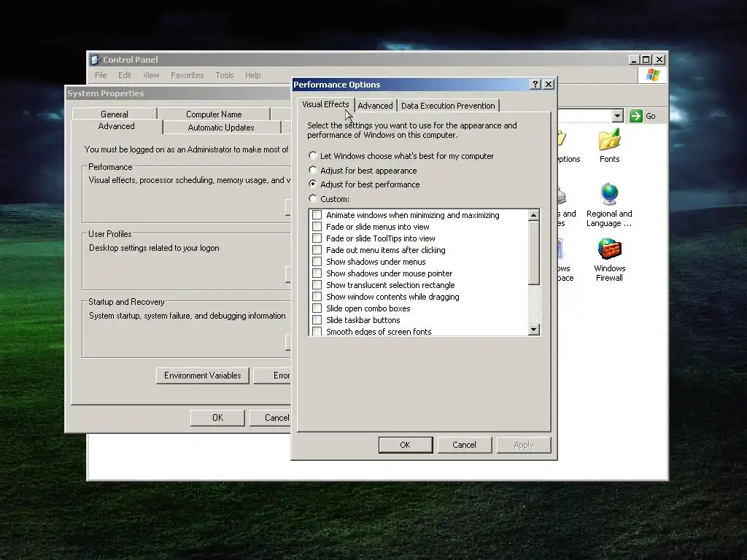Open General tab in System Properties
Screen dimensions: 747x560
(x=115, y=114)
